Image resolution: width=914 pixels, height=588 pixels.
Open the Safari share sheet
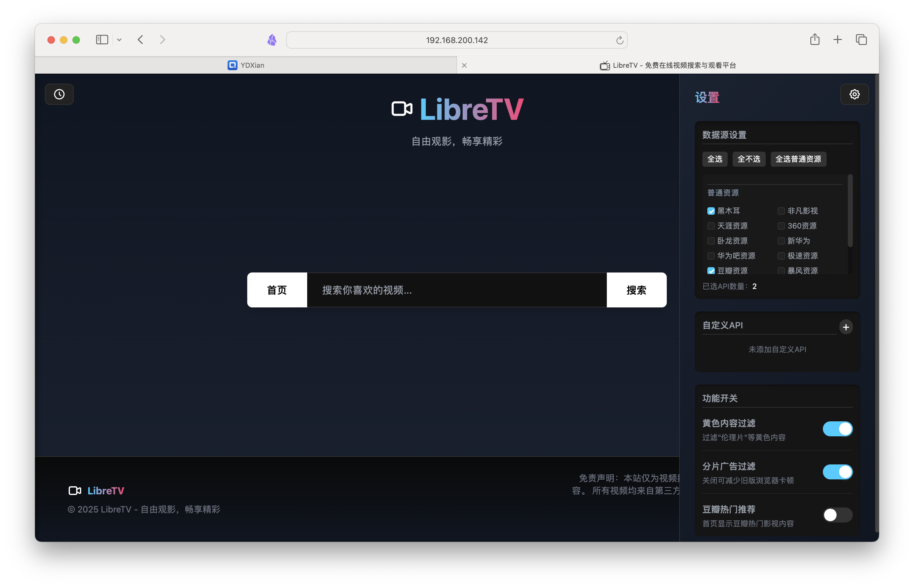coord(815,39)
